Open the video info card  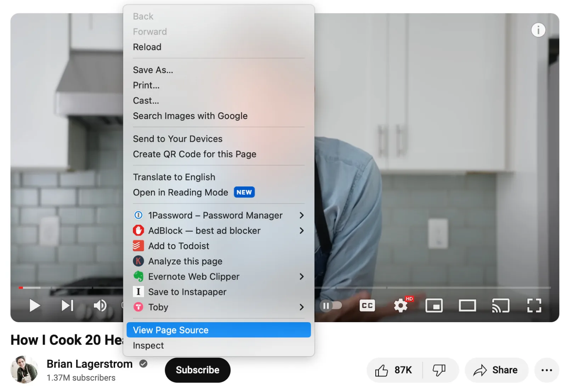[x=538, y=30]
